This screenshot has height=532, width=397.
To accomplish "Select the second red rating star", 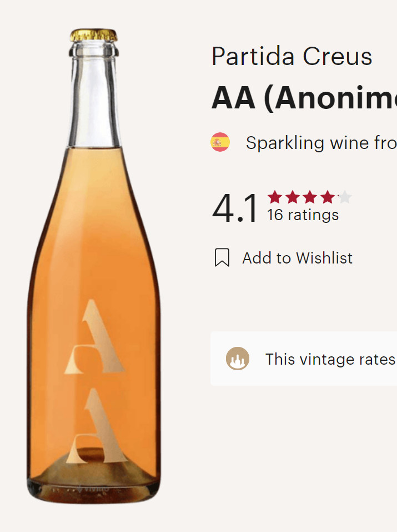I will [x=293, y=197].
